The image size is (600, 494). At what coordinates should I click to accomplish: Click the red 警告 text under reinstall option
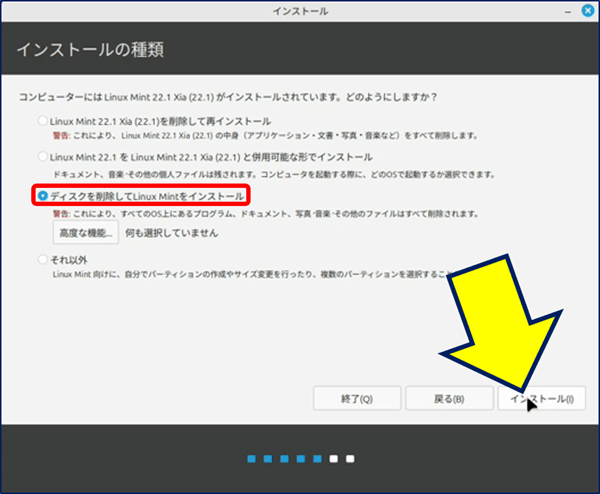[x=61, y=136]
